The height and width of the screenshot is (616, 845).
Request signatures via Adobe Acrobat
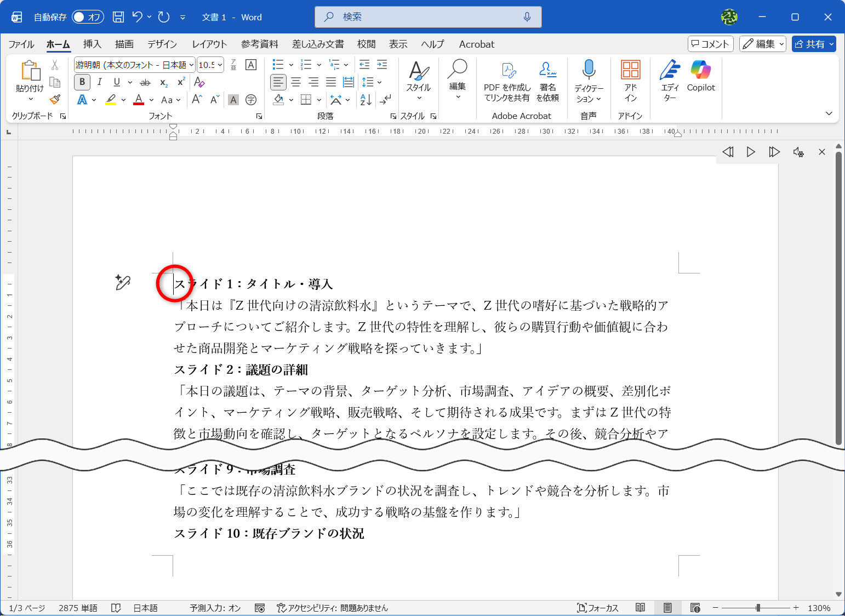pyautogui.click(x=547, y=81)
